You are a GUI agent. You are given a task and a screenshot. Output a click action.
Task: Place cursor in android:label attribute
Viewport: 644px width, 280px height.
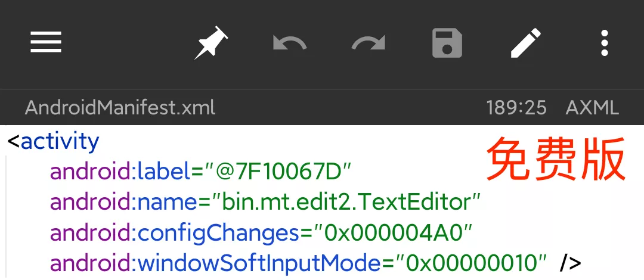pos(119,172)
